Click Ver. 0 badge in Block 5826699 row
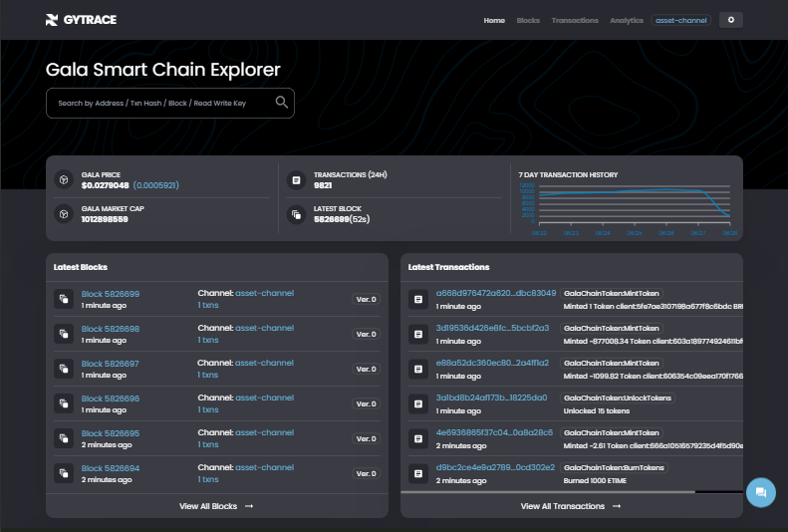Image resolution: width=788 pixels, height=532 pixels. (366, 299)
